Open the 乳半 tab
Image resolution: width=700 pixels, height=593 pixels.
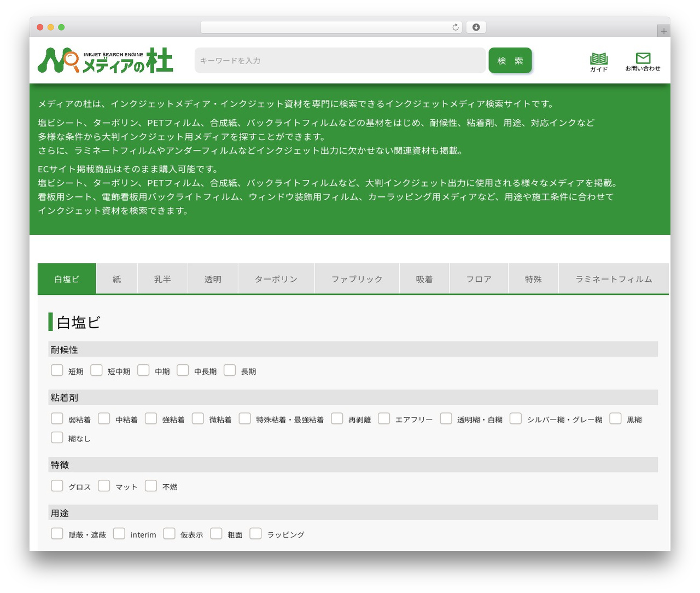[162, 279]
